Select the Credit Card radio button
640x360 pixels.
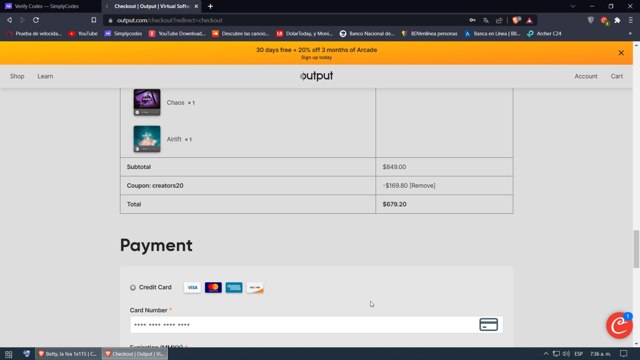tap(133, 288)
